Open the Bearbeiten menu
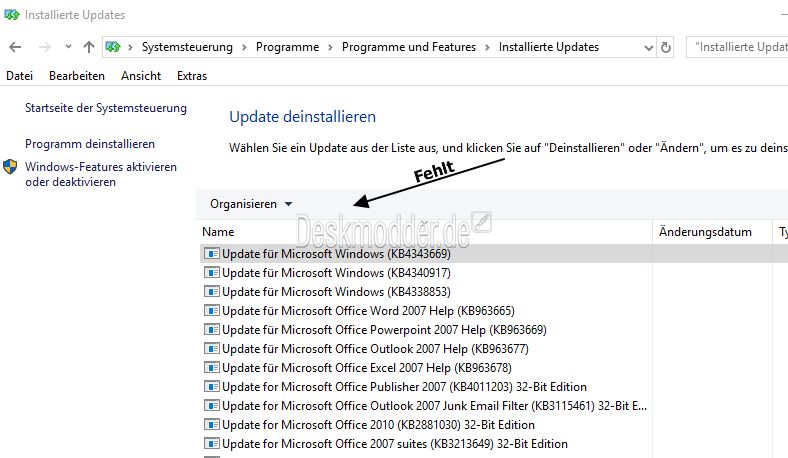 click(x=77, y=76)
